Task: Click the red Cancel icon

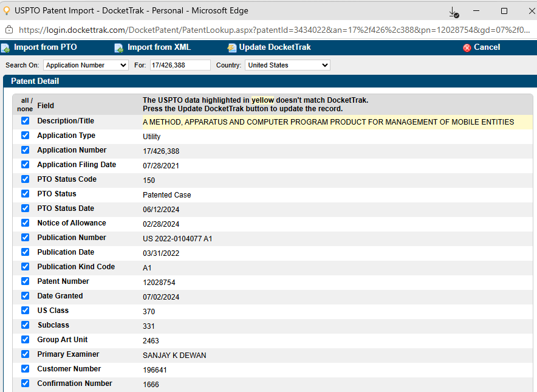Action: click(x=467, y=48)
